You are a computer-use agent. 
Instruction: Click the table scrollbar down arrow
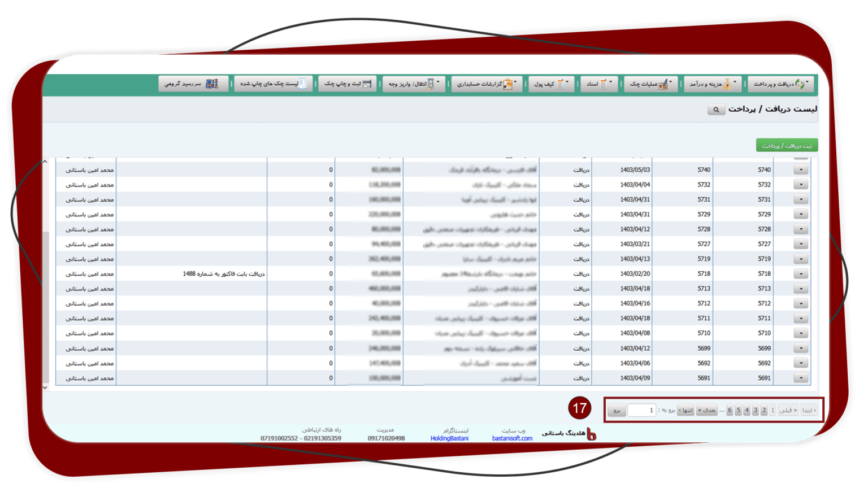pyautogui.click(x=45, y=387)
